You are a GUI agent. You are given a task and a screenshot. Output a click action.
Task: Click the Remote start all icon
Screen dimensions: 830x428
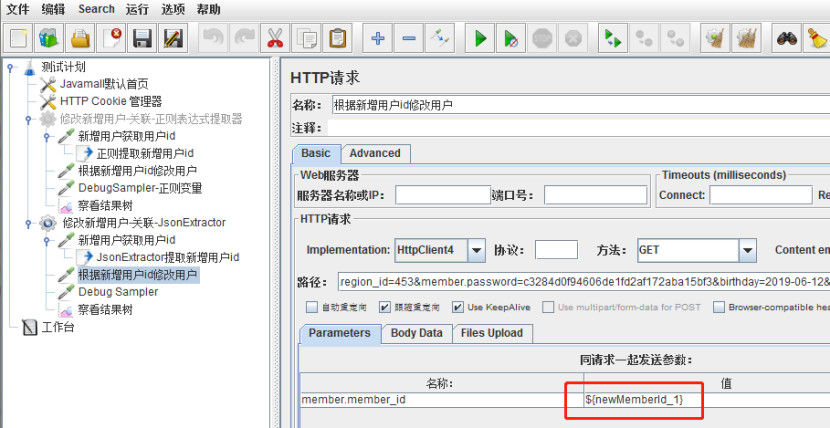[613, 38]
